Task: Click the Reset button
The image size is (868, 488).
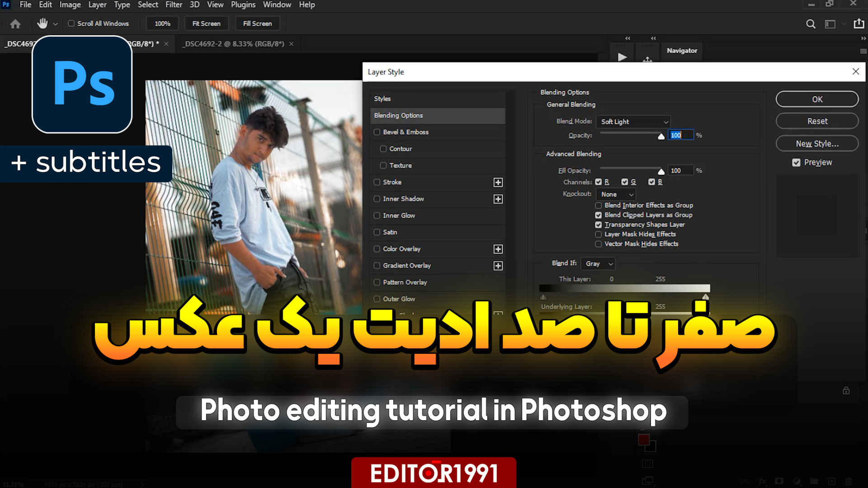Action: (817, 121)
